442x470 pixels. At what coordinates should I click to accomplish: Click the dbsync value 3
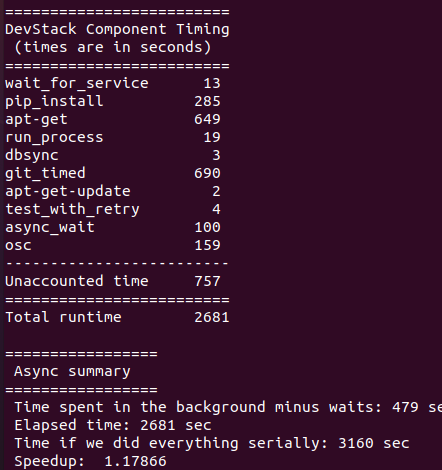pos(217,155)
